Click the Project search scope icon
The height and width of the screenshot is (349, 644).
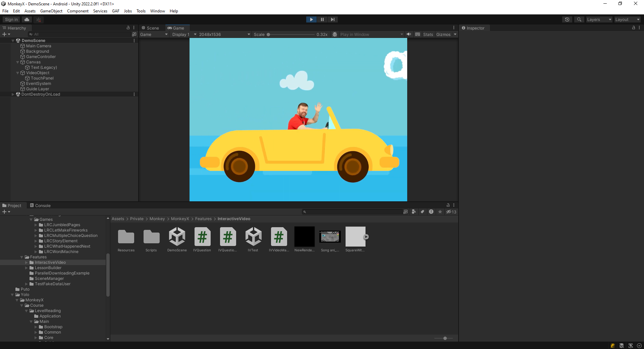click(406, 212)
